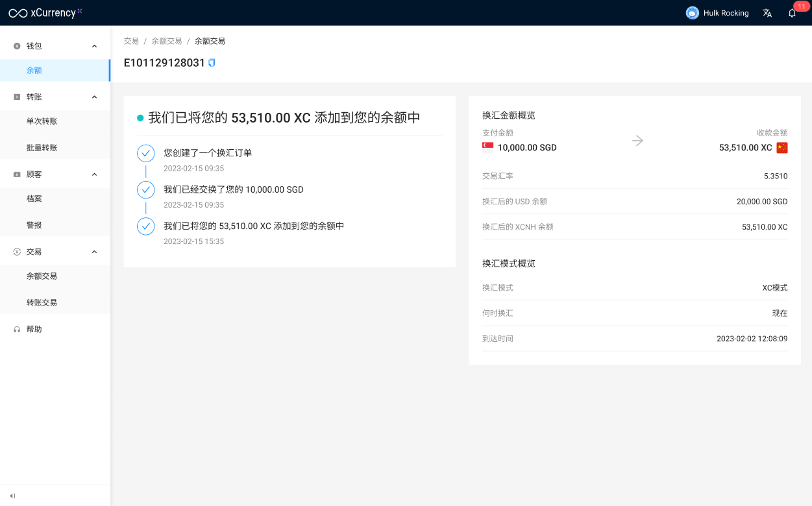Click the 顾客 customer icon

(x=17, y=175)
